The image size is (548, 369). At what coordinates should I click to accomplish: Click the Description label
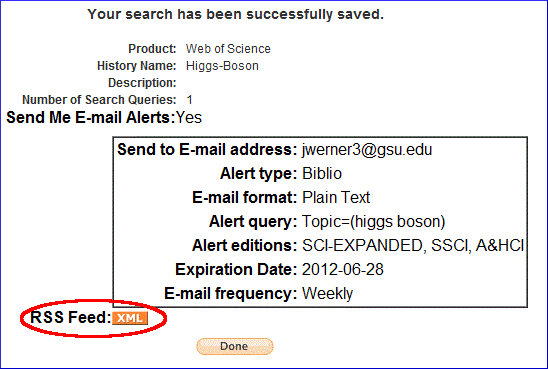[x=142, y=83]
